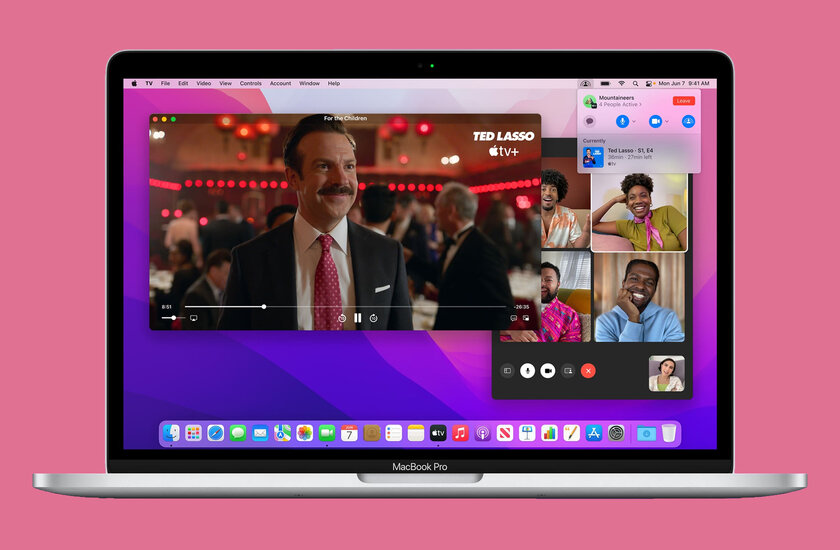The height and width of the screenshot is (550, 840).
Task: Open the File menu
Action: coord(166,84)
